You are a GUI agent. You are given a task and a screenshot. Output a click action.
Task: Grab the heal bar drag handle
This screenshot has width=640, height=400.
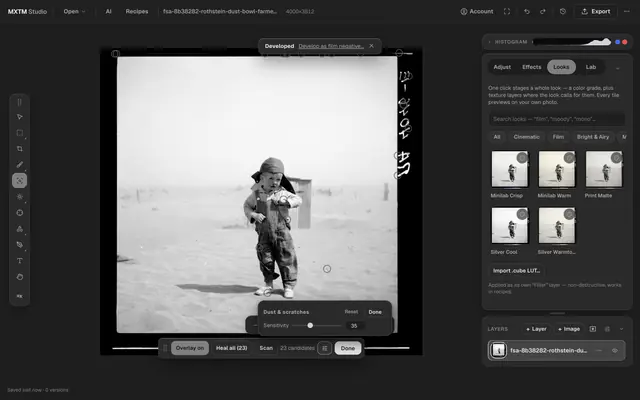[165, 348]
